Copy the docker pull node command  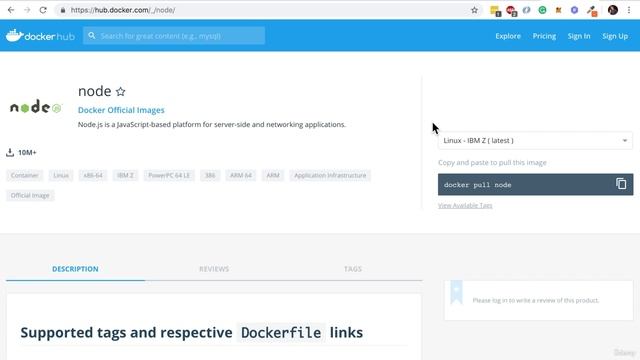[x=621, y=184]
